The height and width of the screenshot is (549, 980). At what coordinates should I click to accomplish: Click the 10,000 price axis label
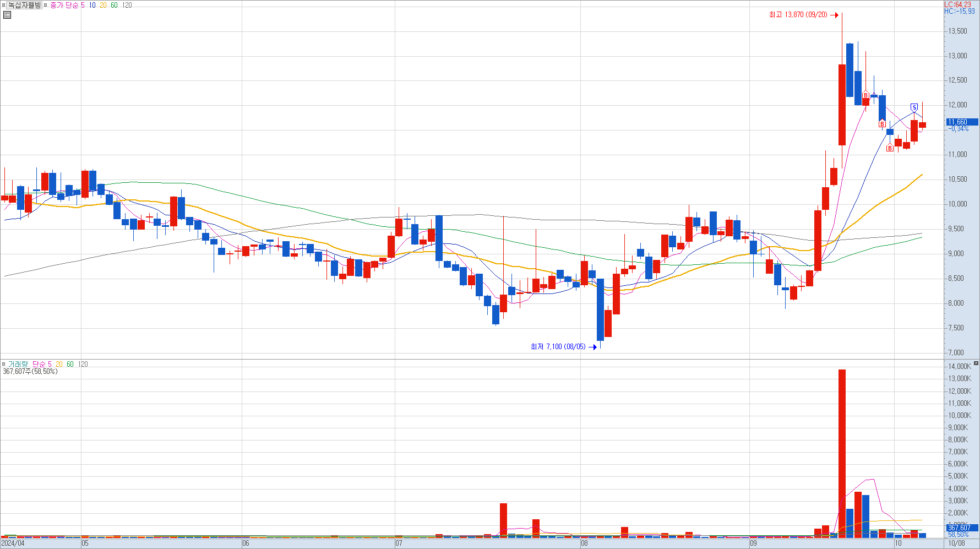pos(957,204)
